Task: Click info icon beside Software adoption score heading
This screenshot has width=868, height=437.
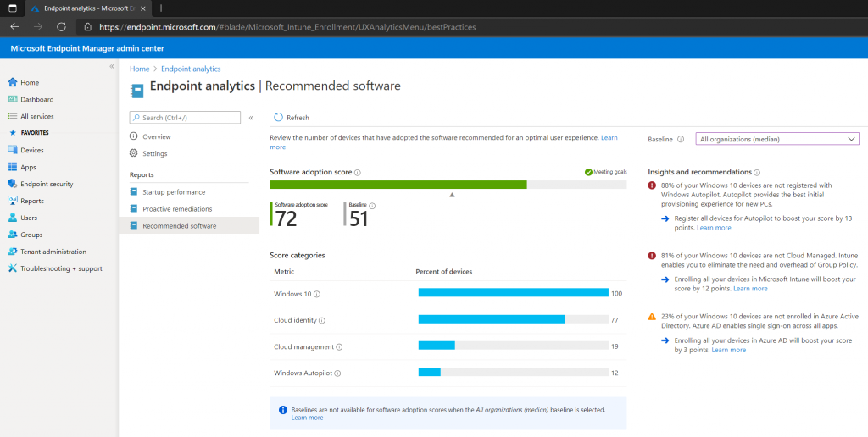Action: tap(358, 173)
